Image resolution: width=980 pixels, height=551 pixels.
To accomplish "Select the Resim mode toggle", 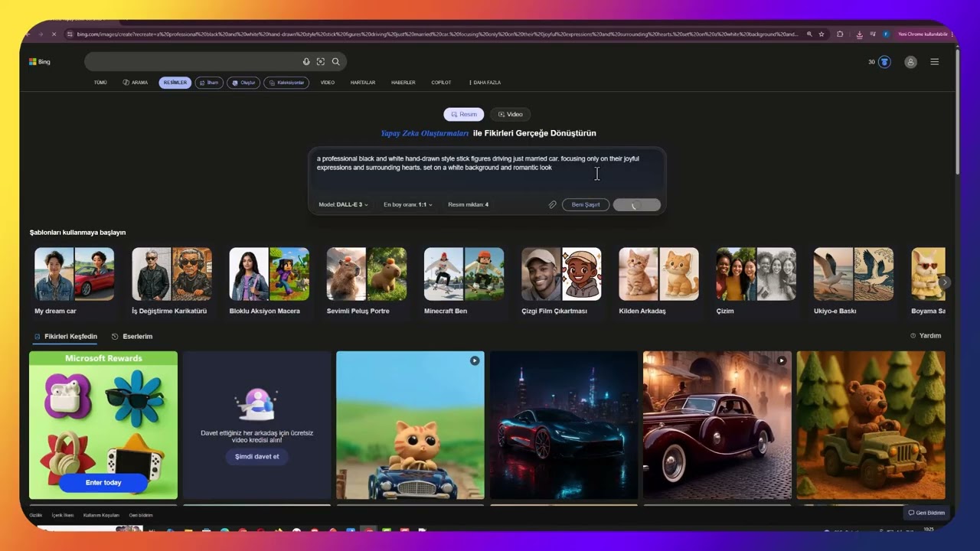I will click(x=464, y=114).
